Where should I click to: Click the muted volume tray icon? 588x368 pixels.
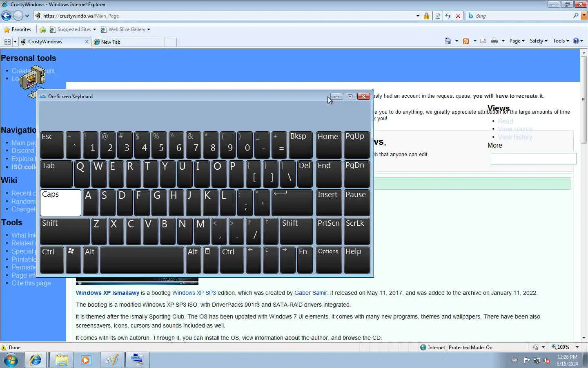coord(547,360)
